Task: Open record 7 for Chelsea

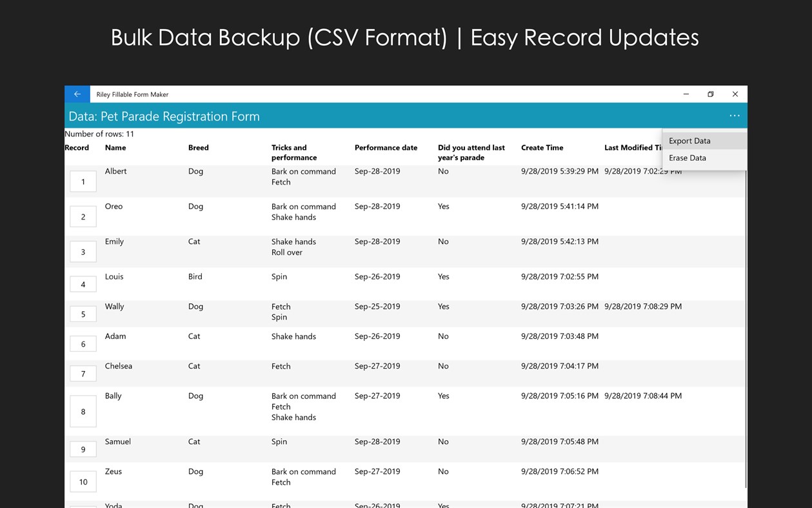Action: click(x=83, y=373)
